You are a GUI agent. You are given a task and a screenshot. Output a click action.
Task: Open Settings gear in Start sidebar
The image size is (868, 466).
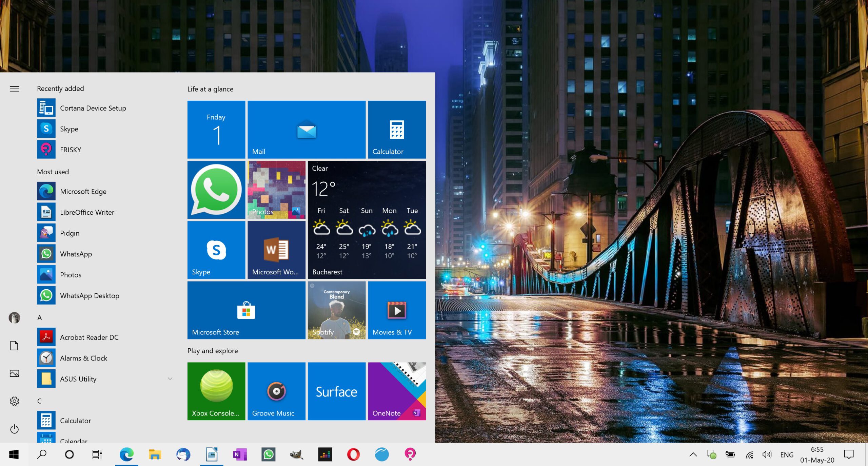pyautogui.click(x=14, y=401)
